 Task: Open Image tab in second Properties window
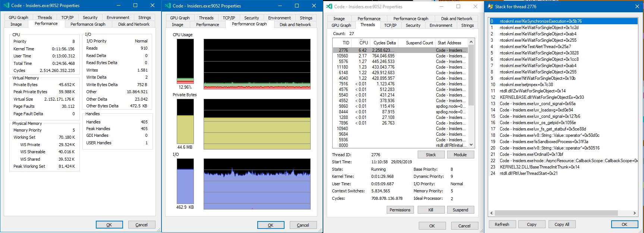click(x=178, y=25)
